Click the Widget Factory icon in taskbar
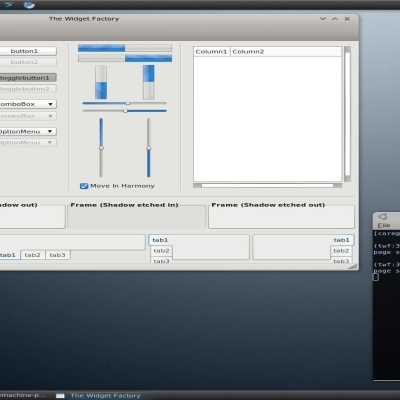 (x=60, y=396)
